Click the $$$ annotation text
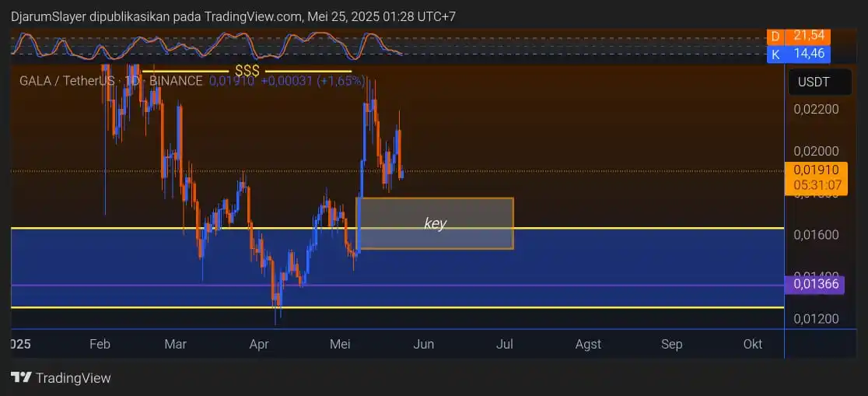This screenshot has width=868, height=396. [247, 71]
